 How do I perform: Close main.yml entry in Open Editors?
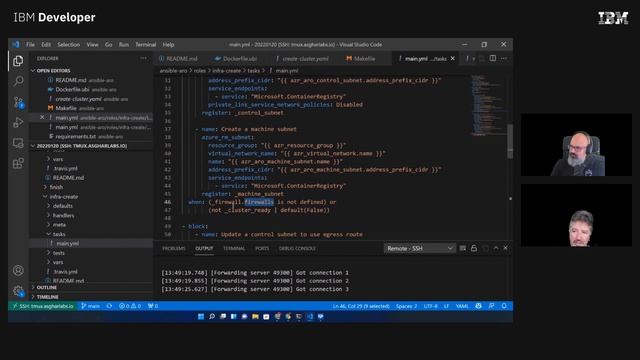coord(42,117)
